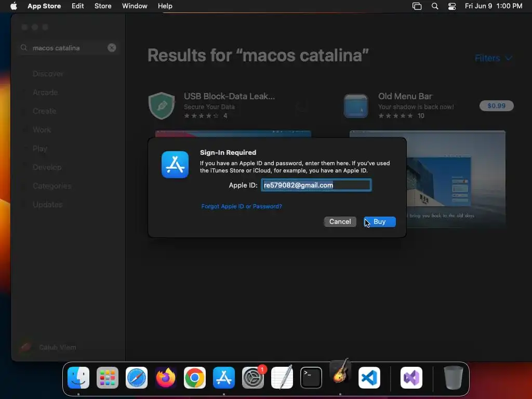The height and width of the screenshot is (399, 532).
Task: Open the Filters dropdown
Action: coord(494,58)
